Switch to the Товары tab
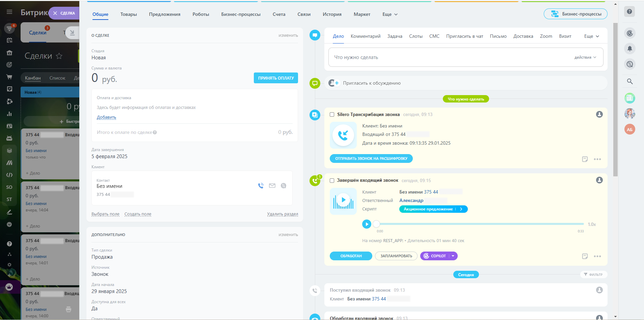Viewport: 644px width, 320px height. (x=129, y=14)
